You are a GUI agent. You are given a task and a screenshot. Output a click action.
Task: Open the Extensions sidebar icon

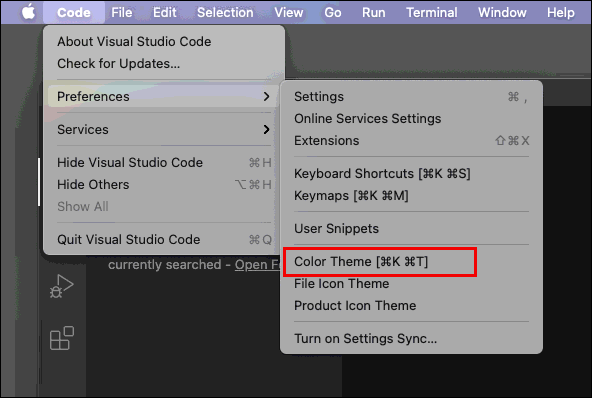point(62,338)
